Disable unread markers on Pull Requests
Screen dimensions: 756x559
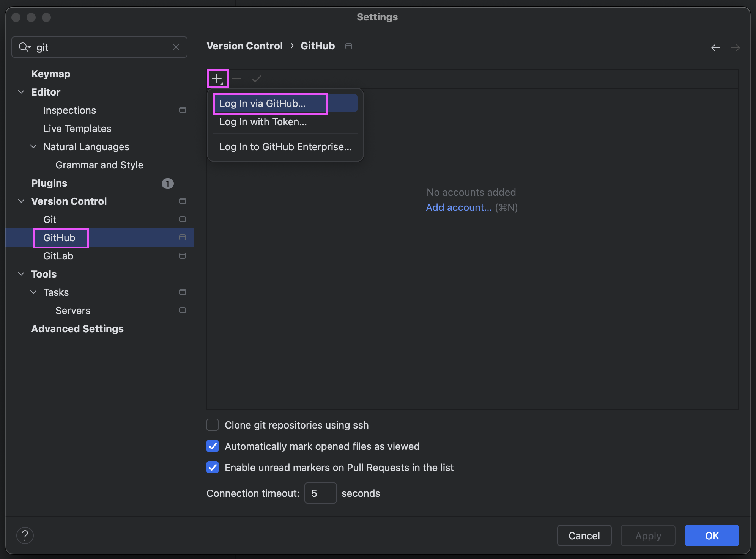coord(213,468)
